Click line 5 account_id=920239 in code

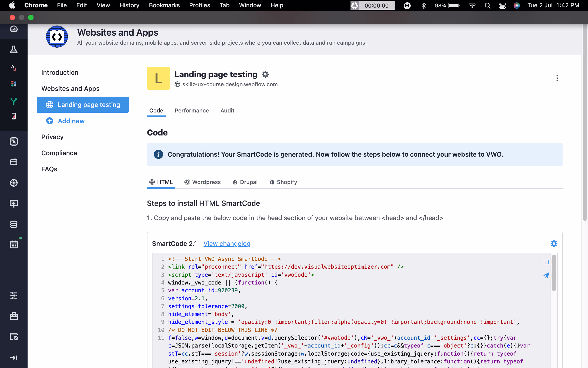pyautogui.click(x=204, y=290)
